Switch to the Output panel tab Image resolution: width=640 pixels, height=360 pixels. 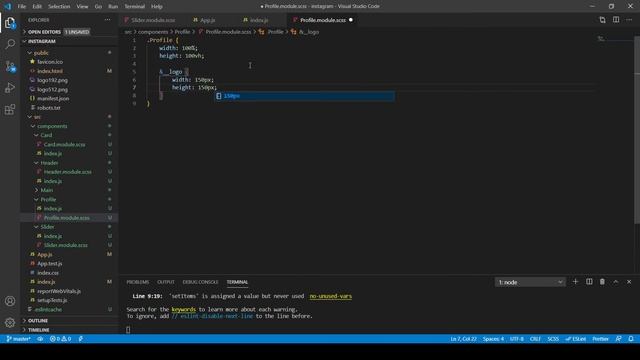(166, 282)
